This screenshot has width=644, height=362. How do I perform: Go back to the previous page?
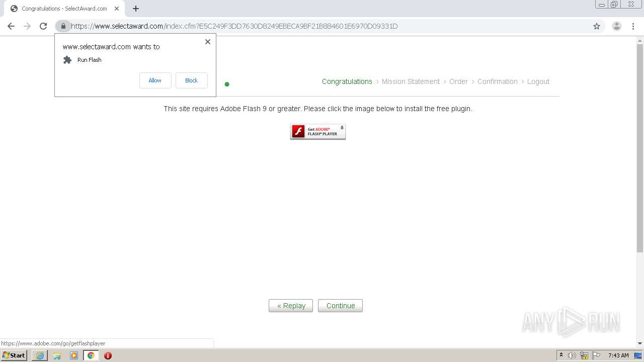[x=11, y=26]
